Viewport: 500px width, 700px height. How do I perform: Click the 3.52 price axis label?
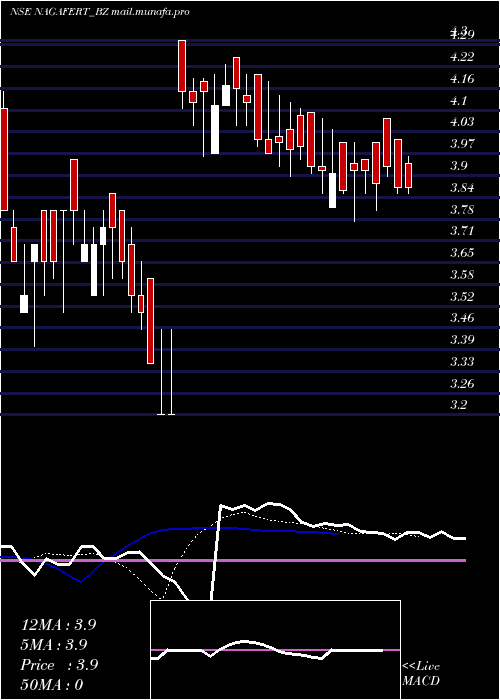pos(462,296)
